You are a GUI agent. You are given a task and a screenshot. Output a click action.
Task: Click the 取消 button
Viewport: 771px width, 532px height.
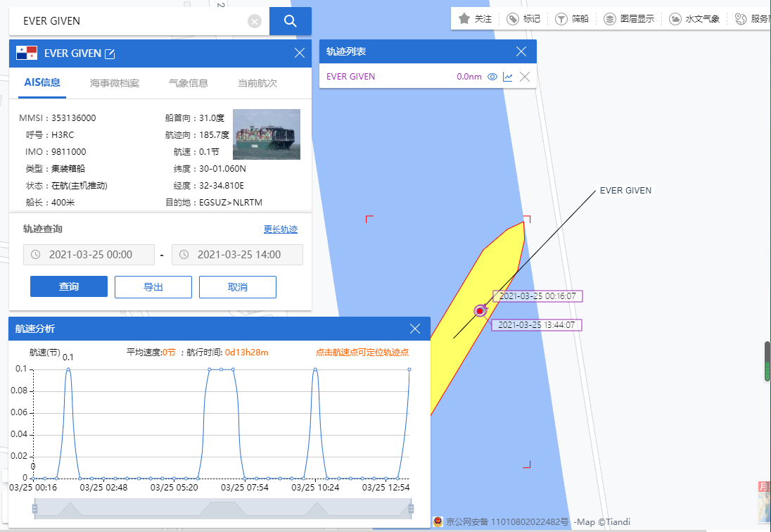238,286
